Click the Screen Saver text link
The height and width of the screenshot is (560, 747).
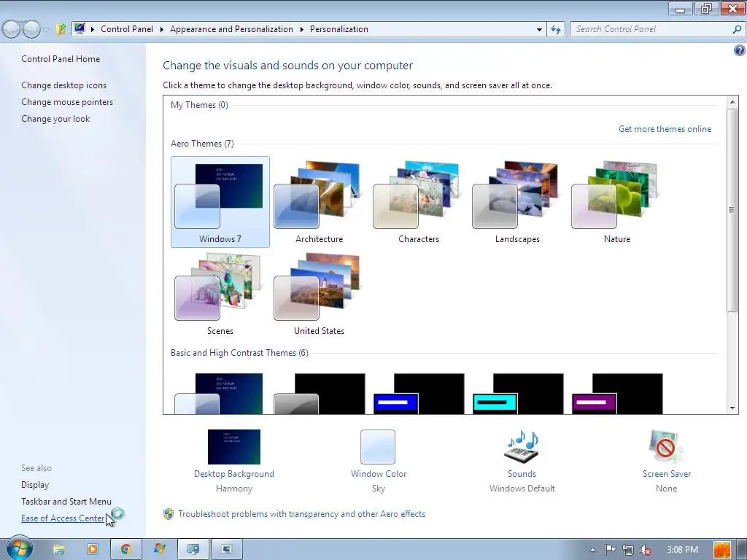coord(667,474)
